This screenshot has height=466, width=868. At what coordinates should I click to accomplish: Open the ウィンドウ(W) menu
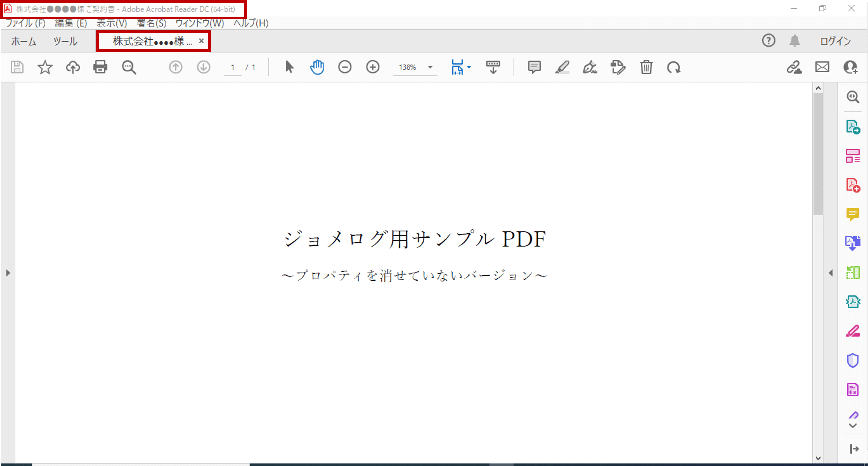click(200, 23)
